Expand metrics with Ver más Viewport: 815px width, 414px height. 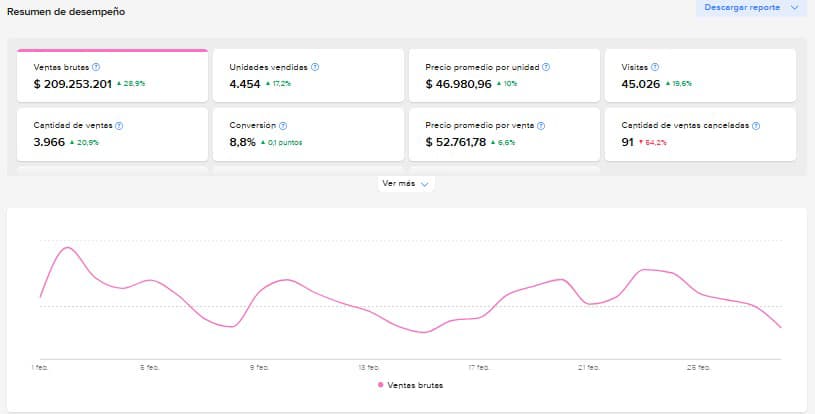pos(405,184)
